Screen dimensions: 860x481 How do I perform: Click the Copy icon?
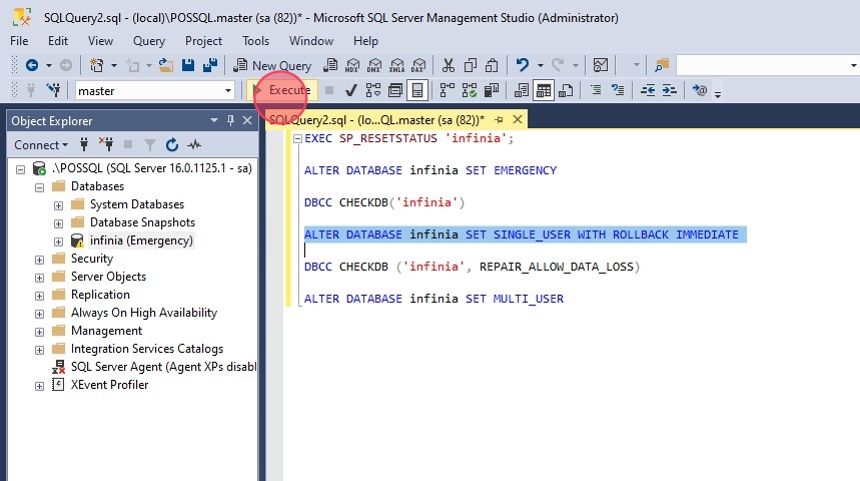(x=470, y=66)
